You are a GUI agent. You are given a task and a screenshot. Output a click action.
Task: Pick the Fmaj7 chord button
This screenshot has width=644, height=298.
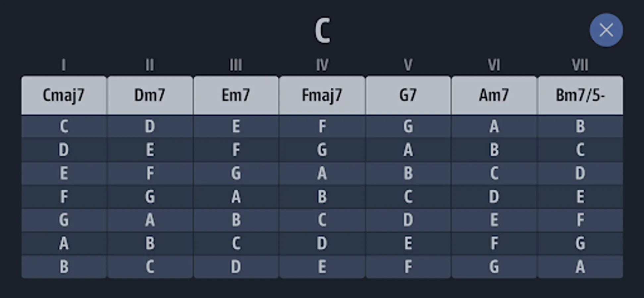pyautogui.click(x=322, y=95)
